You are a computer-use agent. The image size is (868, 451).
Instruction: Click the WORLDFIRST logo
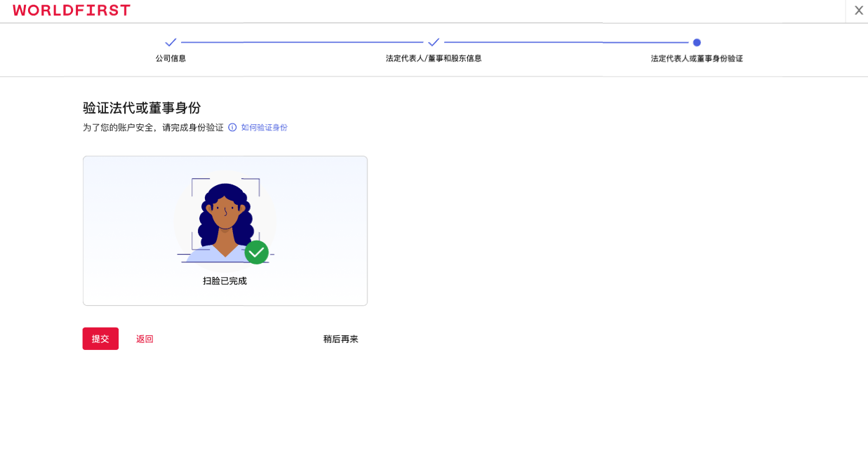click(71, 11)
